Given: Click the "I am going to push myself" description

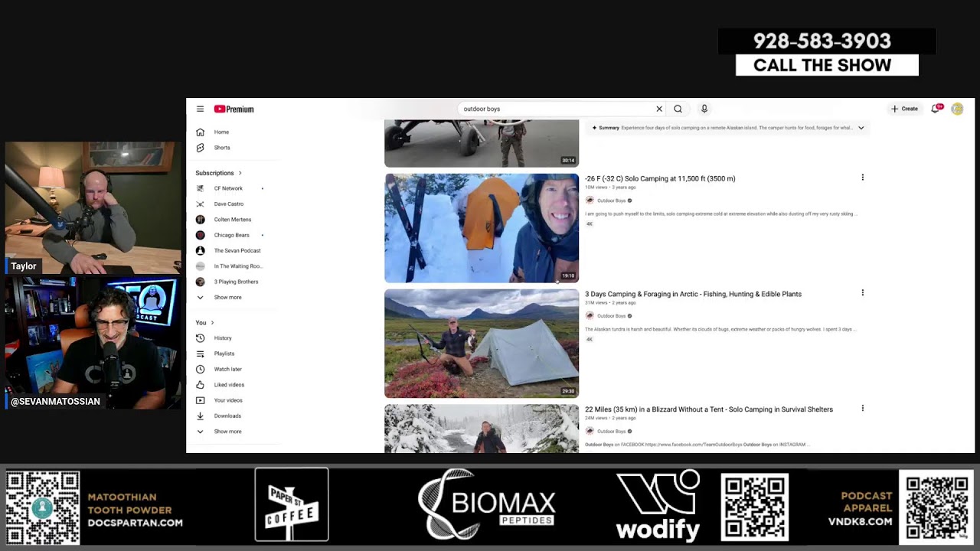Looking at the screenshot, I should pyautogui.click(x=721, y=214).
